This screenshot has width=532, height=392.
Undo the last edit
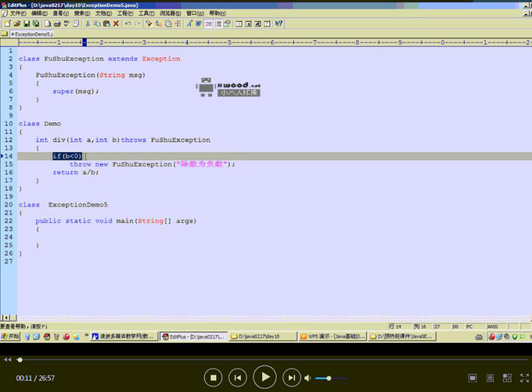(x=128, y=23)
